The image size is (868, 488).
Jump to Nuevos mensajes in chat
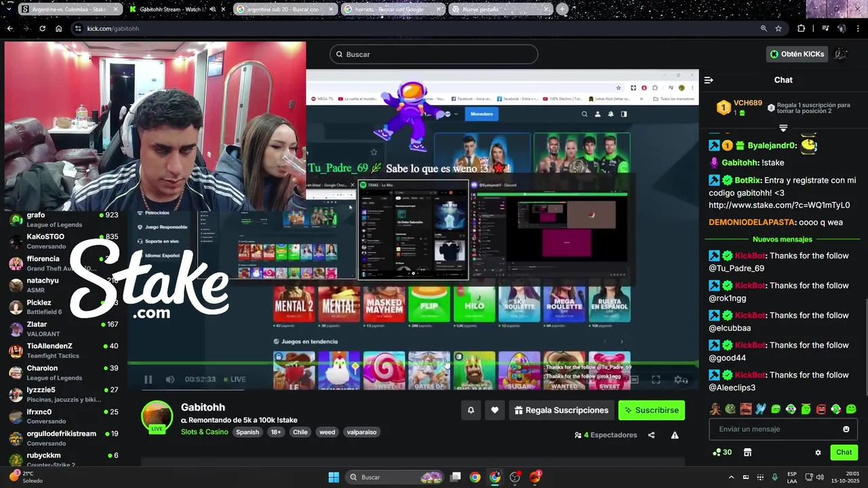click(x=782, y=239)
